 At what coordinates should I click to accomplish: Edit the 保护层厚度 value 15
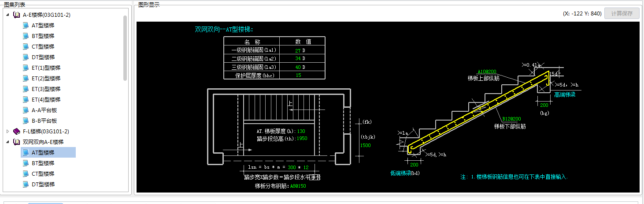point(298,76)
